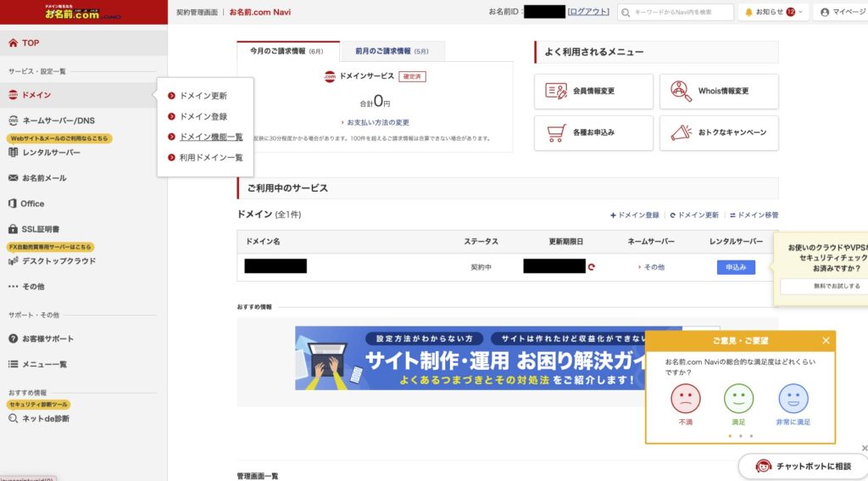The height and width of the screenshot is (481, 868).
Task: Click the ログアウト link
Action: pyautogui.click(x=588, y=12)
